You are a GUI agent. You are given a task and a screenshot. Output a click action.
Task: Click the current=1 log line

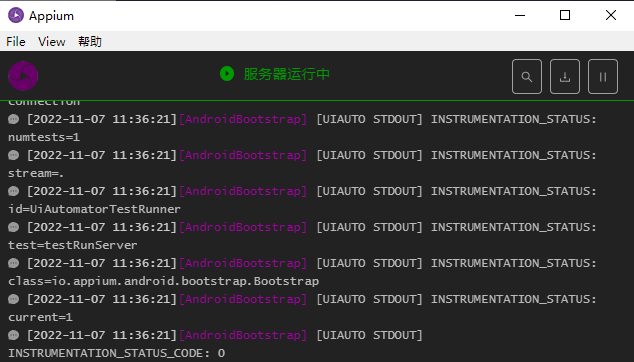point(40,317)
